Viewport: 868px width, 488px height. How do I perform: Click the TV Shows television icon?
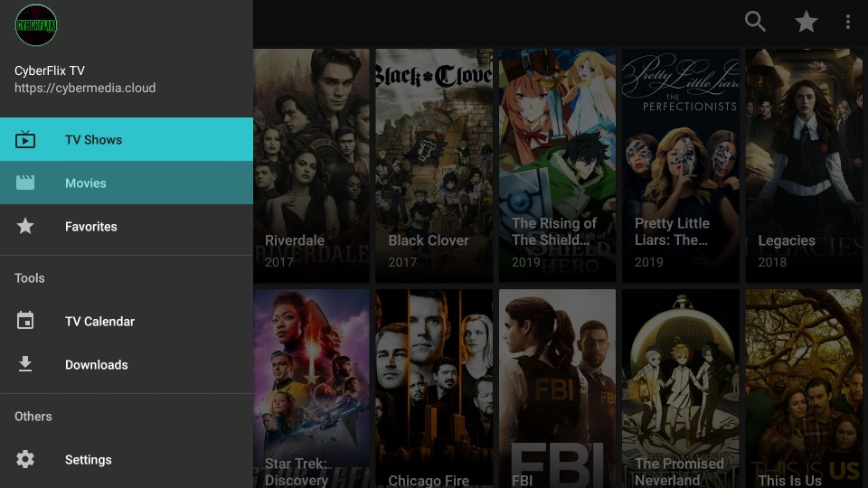(25, 139)
